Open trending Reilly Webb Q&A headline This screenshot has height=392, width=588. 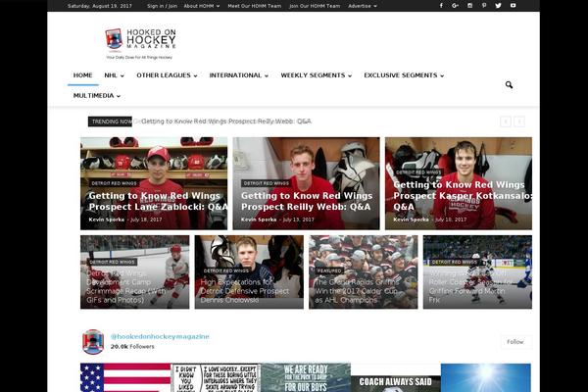[x=226, y=122]
